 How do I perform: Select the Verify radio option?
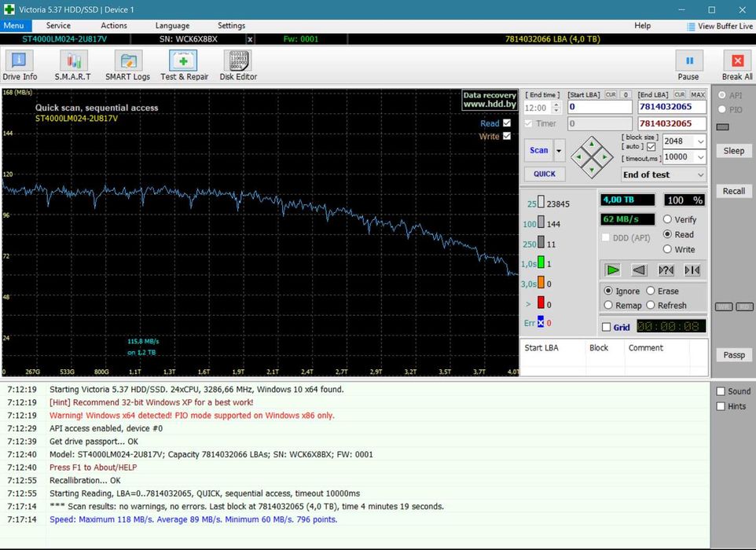[x=668, y=220]
